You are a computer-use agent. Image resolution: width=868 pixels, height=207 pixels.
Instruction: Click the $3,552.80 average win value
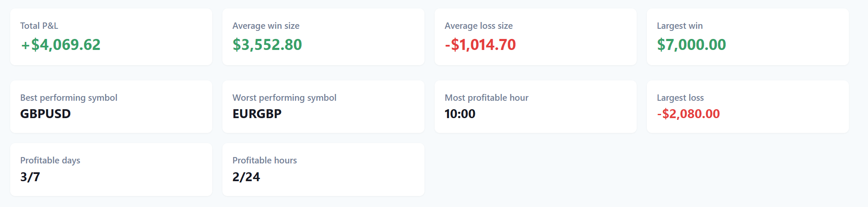267,44
